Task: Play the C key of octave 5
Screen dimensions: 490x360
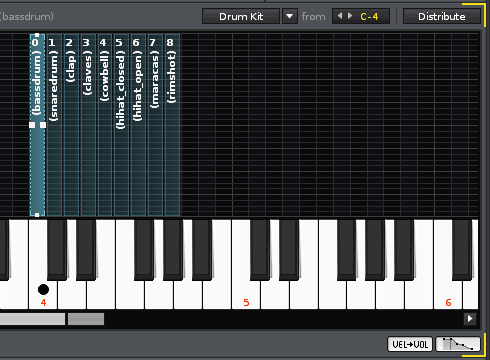Action: coord(246,293)
